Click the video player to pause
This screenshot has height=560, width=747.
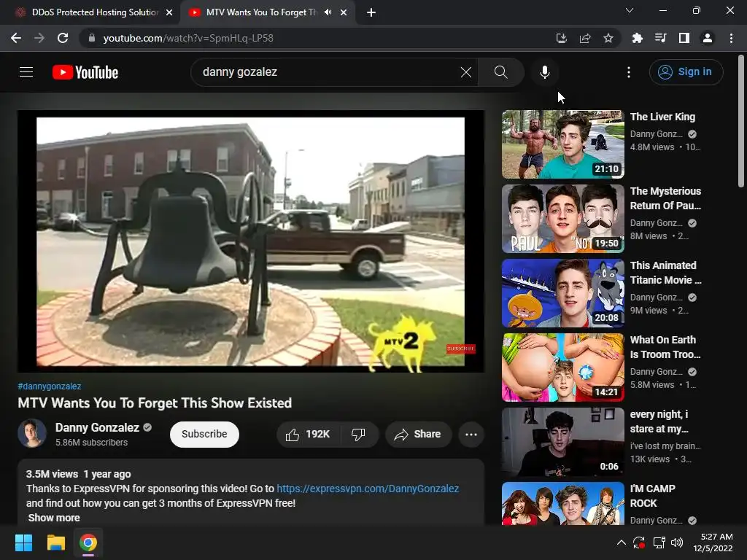point(251,241)
